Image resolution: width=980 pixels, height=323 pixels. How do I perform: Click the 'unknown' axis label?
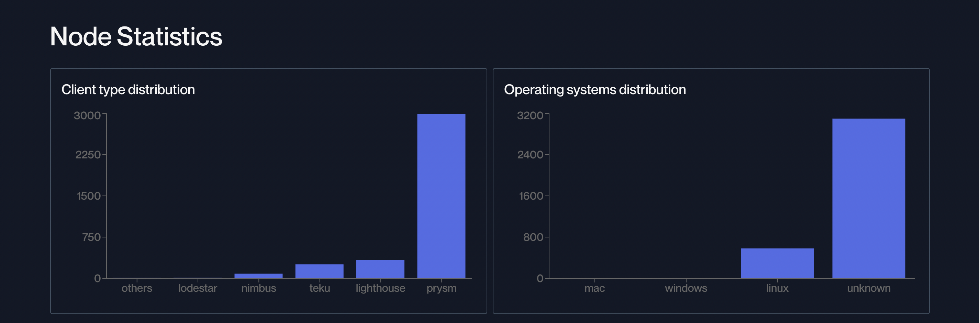click(869, 288)
